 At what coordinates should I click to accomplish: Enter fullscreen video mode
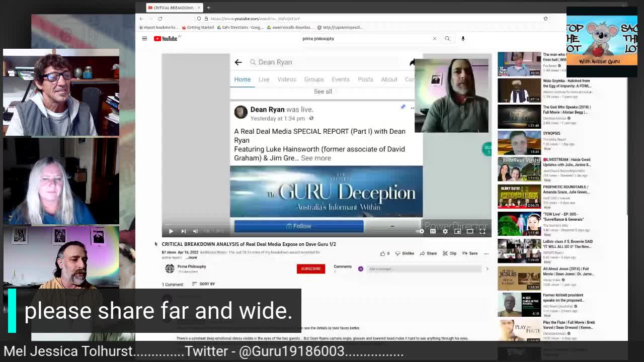pos(482,231)
